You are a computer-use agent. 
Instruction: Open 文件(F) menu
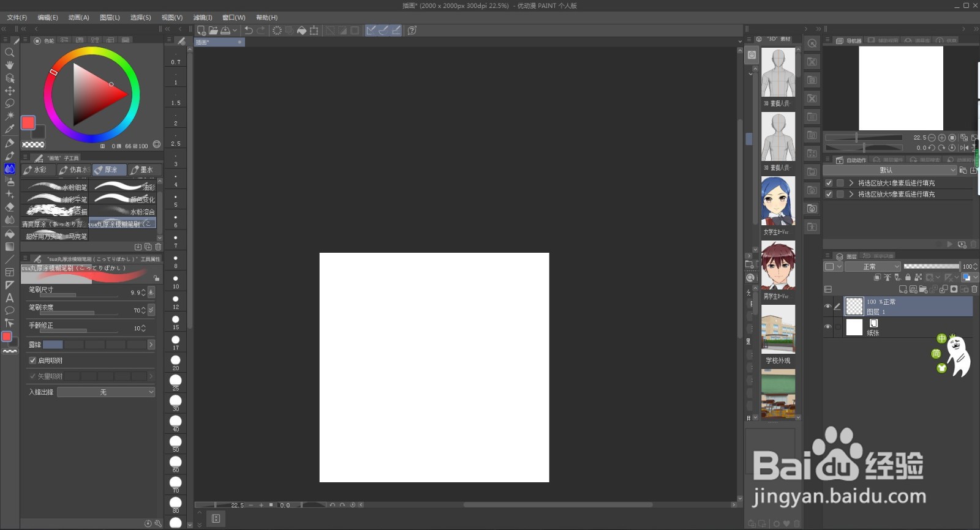click(17, 18)
